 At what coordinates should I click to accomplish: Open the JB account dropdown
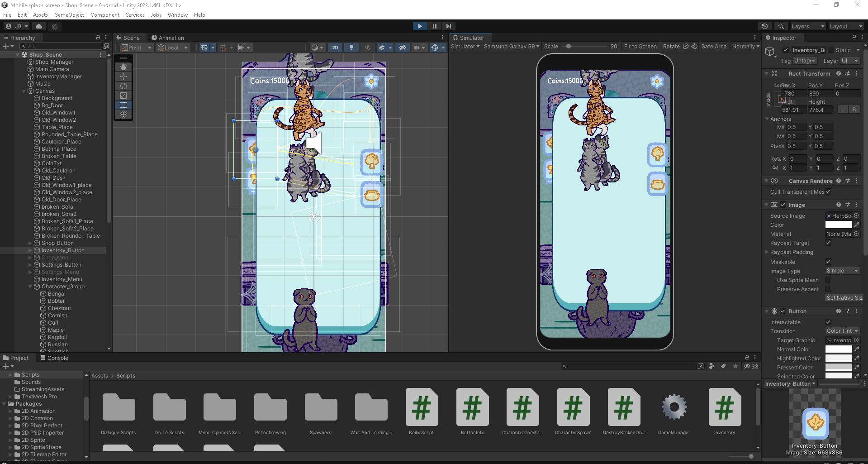coord(17,26)
